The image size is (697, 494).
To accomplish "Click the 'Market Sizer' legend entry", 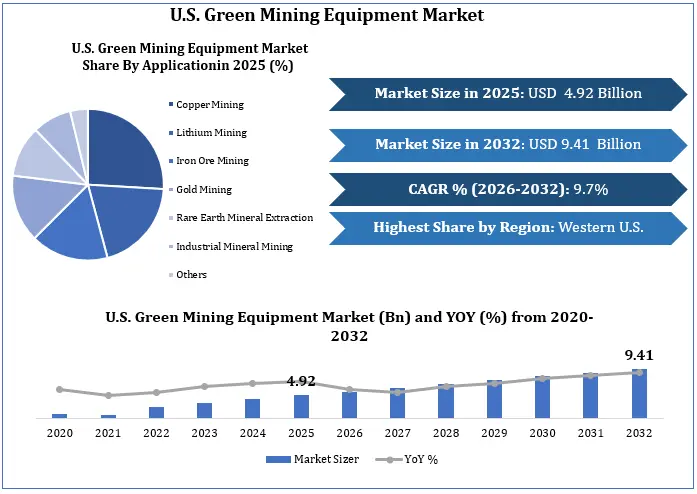I will 312,459.
